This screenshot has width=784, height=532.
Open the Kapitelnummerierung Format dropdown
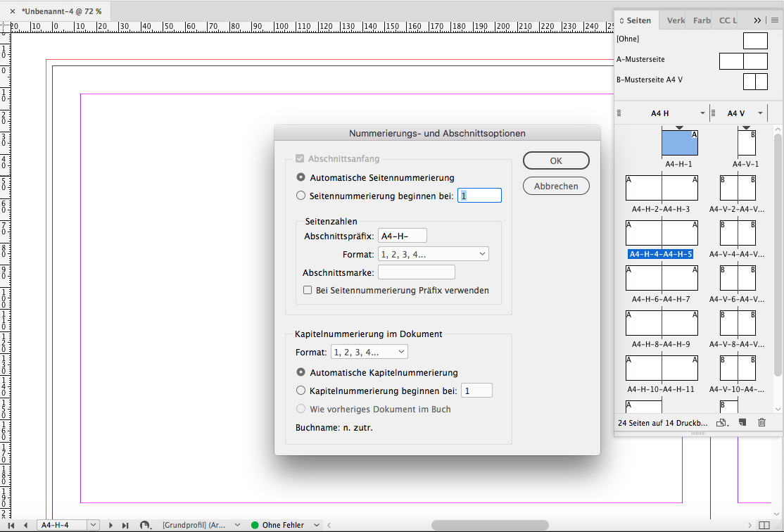pos(369,352)
